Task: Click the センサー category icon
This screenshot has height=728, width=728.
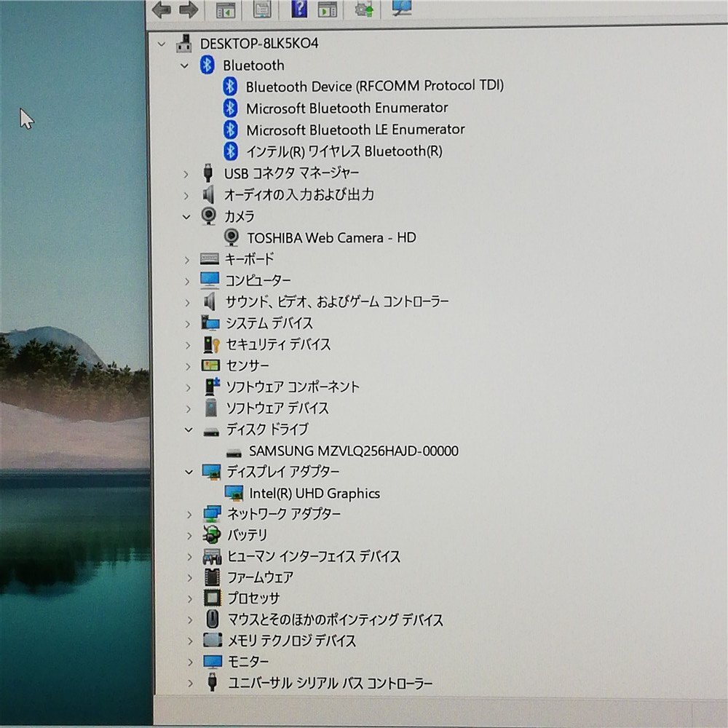Action: (x=210, y=365)
